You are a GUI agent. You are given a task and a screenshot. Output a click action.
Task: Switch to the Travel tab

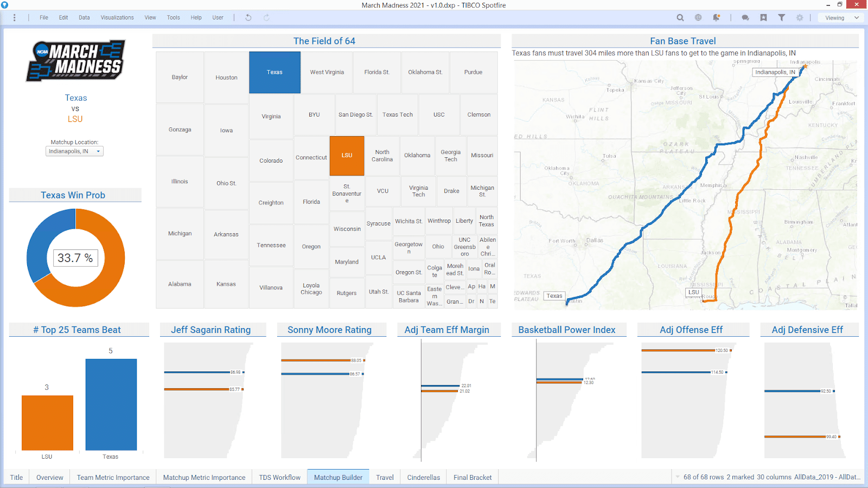[x=385, y=477]
